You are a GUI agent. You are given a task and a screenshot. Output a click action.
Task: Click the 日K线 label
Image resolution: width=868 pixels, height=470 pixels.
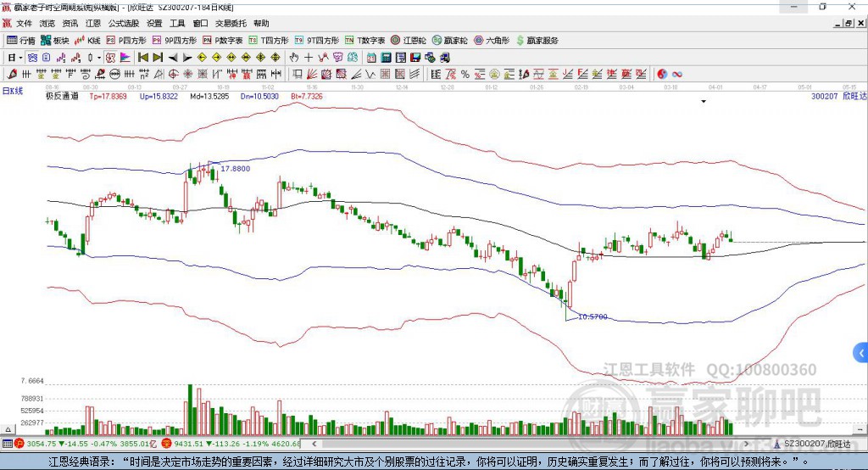tap(13, 91)
